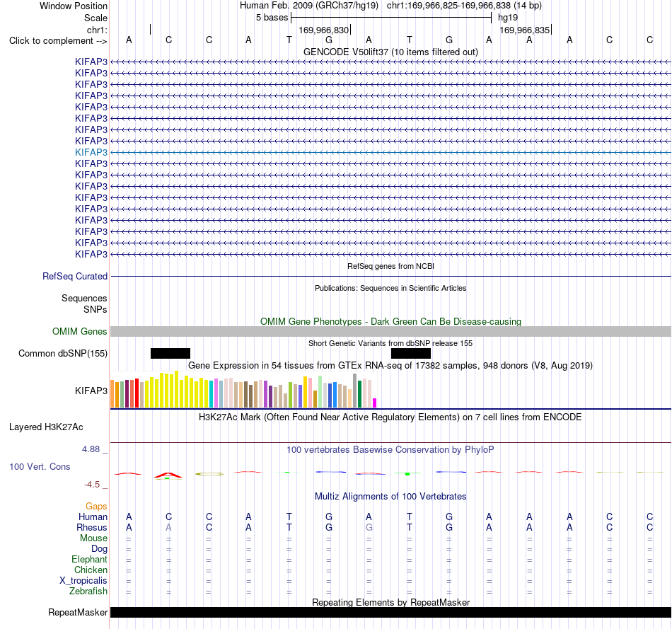Open the 100 vertebrates Basewise Conservation PhyloP title
This screenshot has width=672, height=629.
click(x=390, y=450)
